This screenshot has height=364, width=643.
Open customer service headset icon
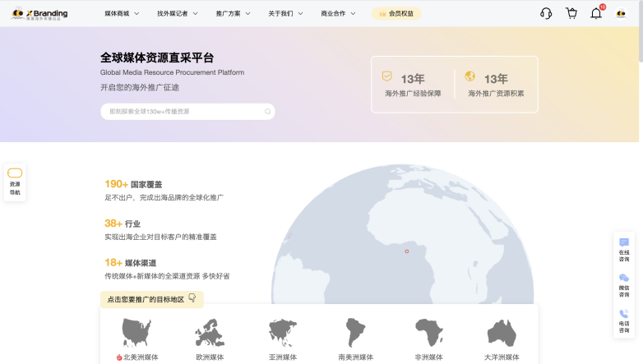click(x=546, y=13)
